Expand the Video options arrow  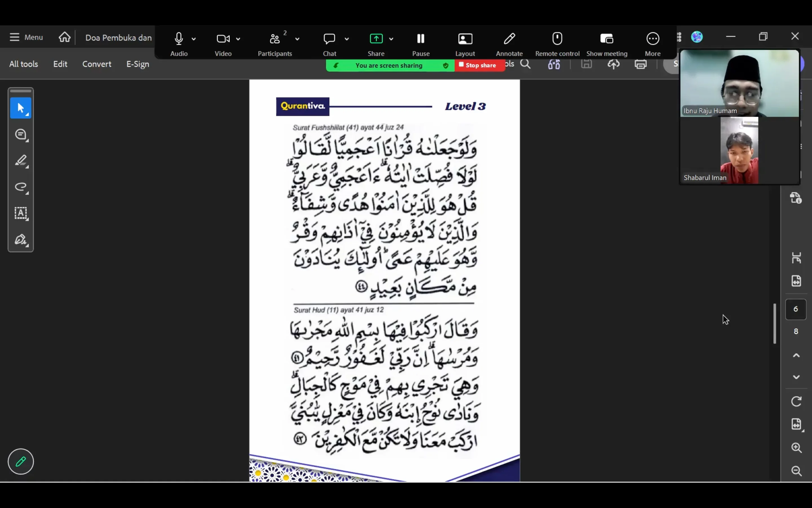pyautogui.click(x=238, y=39)
